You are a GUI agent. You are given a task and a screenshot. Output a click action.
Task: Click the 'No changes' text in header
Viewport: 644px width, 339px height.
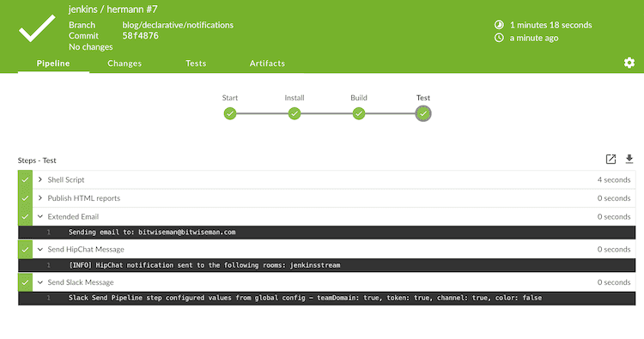coord(91,47)
